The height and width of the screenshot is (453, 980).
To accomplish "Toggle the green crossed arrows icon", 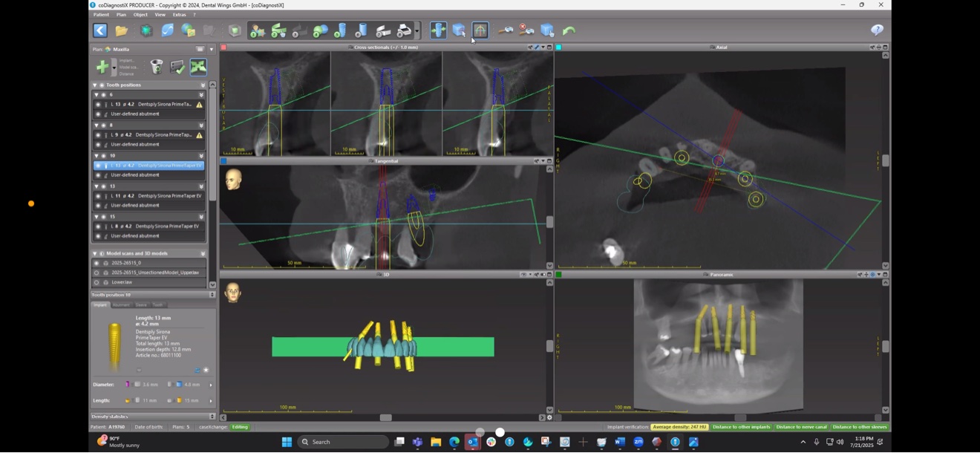I will (198, 68).
